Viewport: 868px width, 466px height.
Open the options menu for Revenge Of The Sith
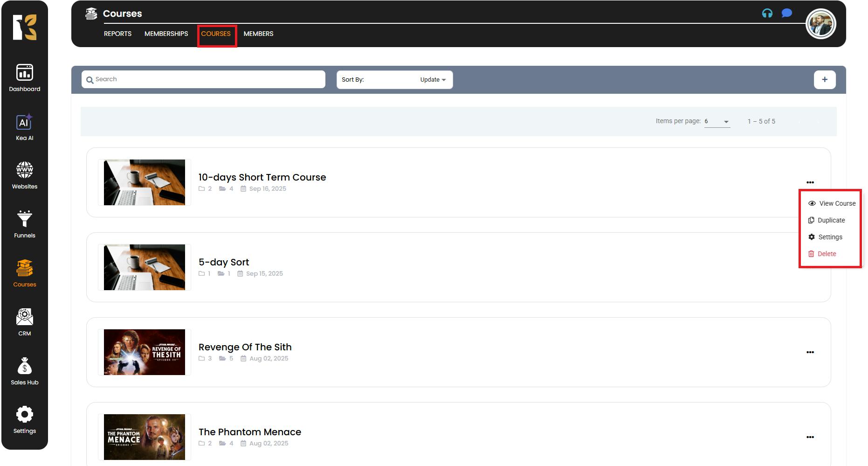tap(810, 352)
